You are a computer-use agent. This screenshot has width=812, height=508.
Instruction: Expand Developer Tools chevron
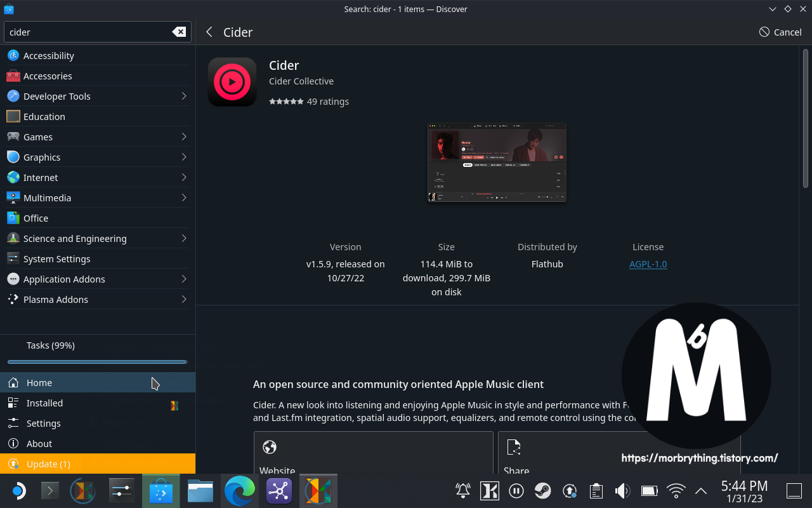click(184, 97)
